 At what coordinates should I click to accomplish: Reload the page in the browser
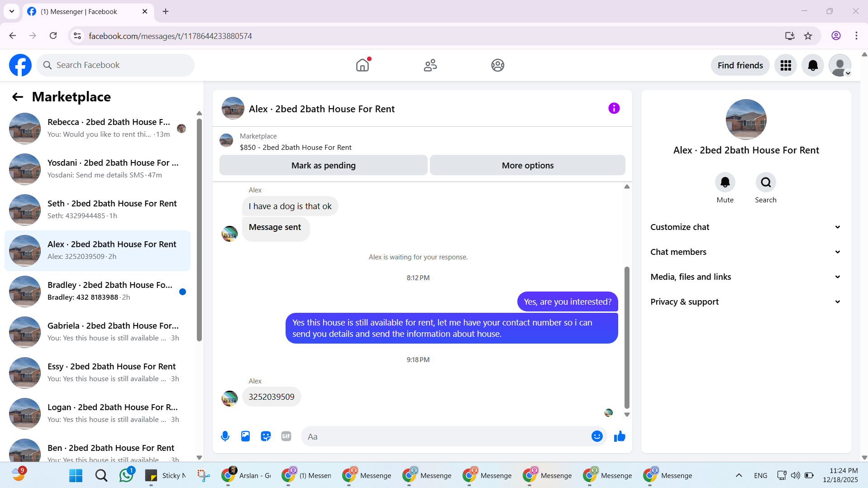point(53,36)
